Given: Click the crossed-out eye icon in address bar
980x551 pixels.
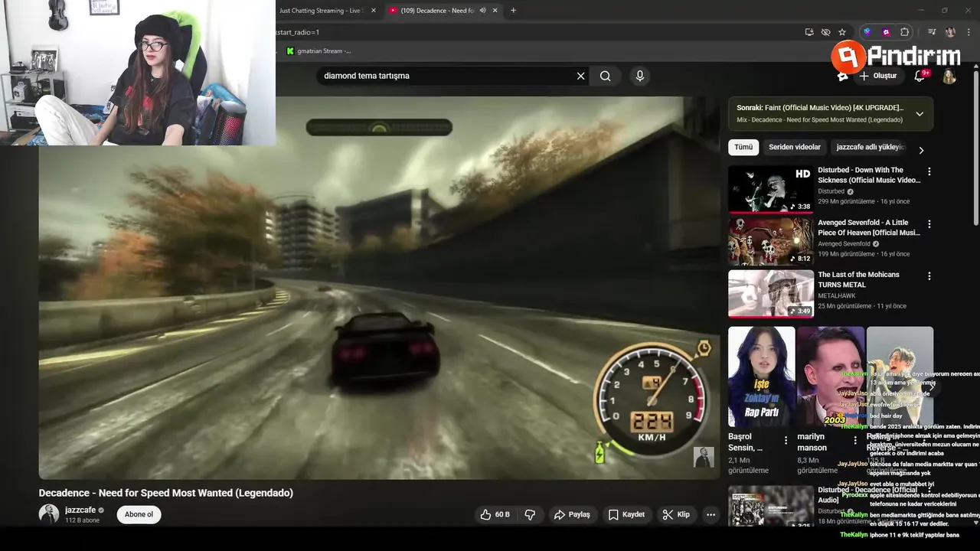Looking at the screenshot, I should 825,32.
